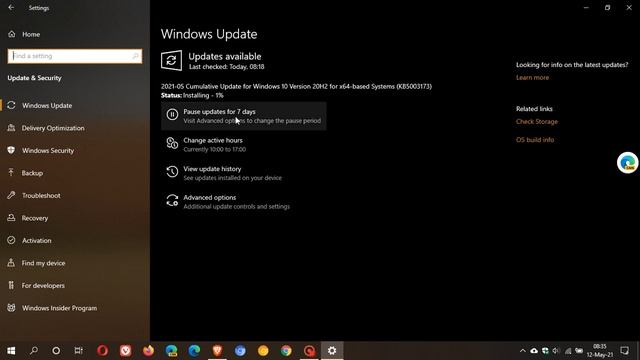Viewport: 640px width, 360px height.
Task: Launch Google Chrome from the taskbar
Action: point(286,350)
